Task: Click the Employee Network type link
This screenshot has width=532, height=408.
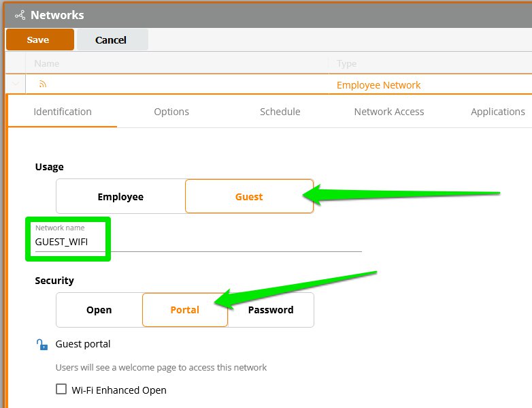Action: tap(378, 85)
